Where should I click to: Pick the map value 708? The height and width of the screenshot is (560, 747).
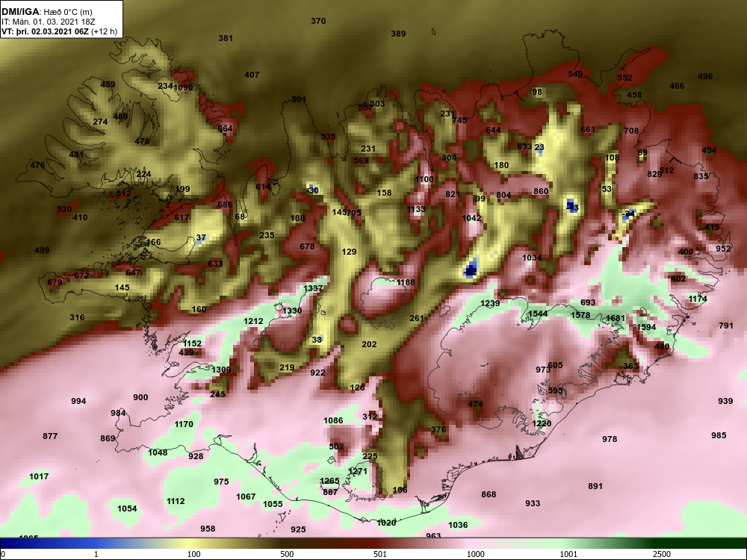click(x=631, y=131)
